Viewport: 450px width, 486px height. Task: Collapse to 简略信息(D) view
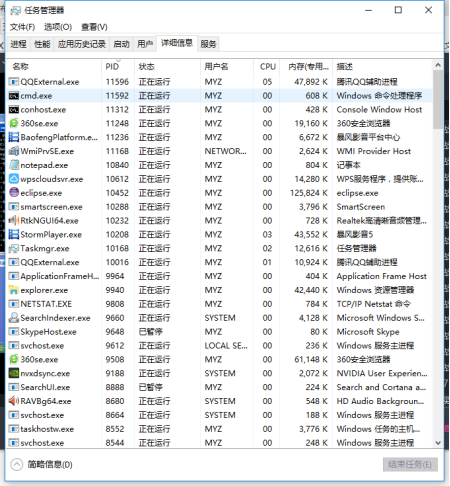coord(41,464)
